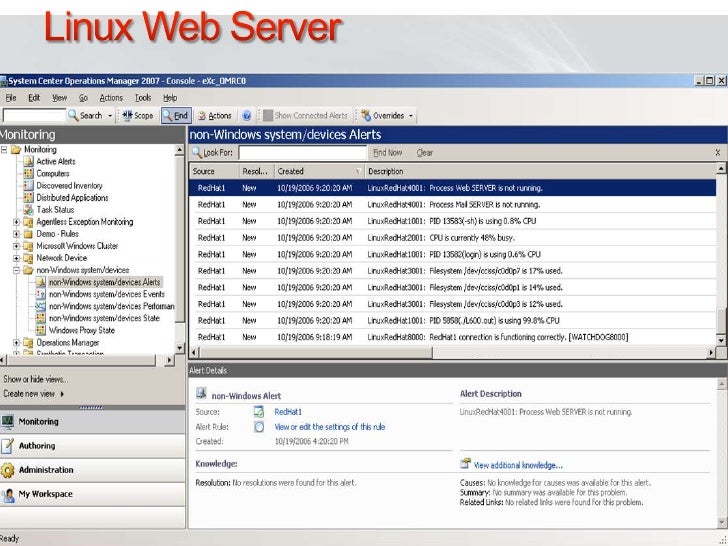The image size is (728, 546).
Task: Sort alerts by Created column header
Action: point(319,171)
